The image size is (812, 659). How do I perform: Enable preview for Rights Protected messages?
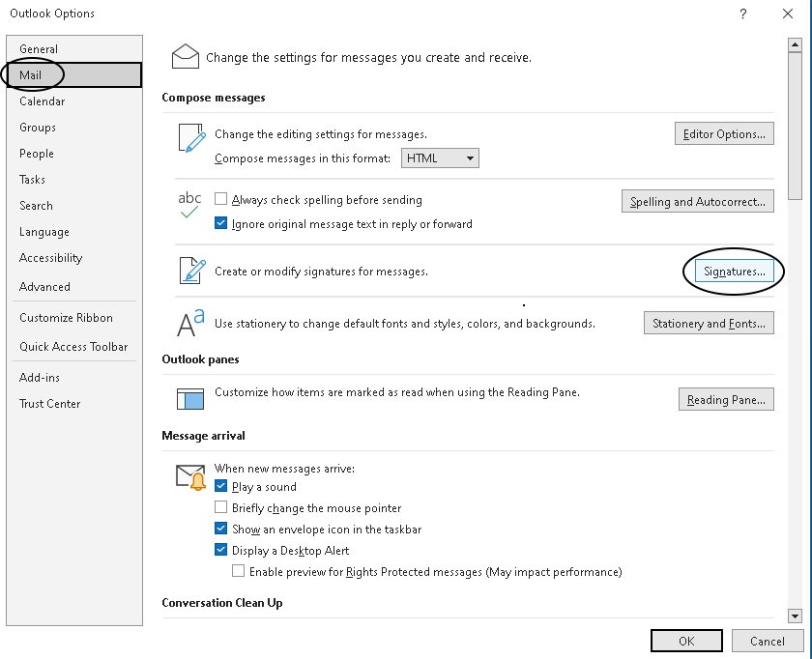click(x=238, y=570)
